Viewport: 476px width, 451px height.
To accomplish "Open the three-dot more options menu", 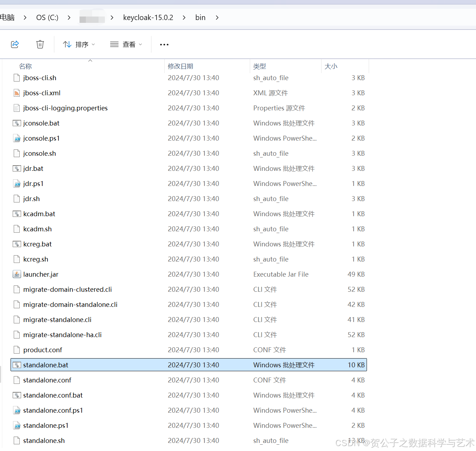I will tap(164, 44).
